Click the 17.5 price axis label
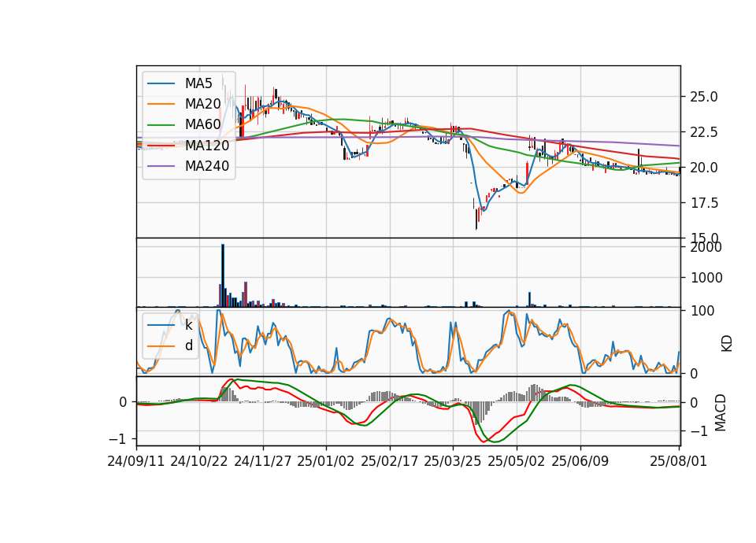756x543 pixels. point(704,203)
